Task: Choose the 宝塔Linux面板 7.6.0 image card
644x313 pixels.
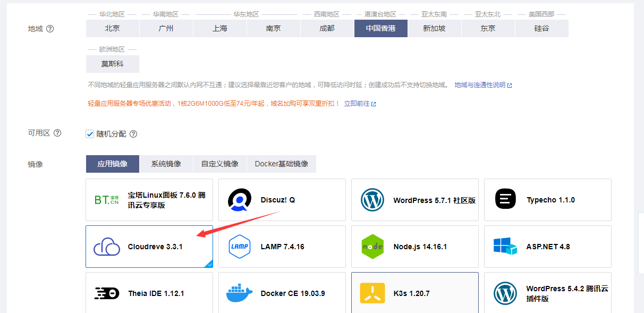Action: (149, 200)
